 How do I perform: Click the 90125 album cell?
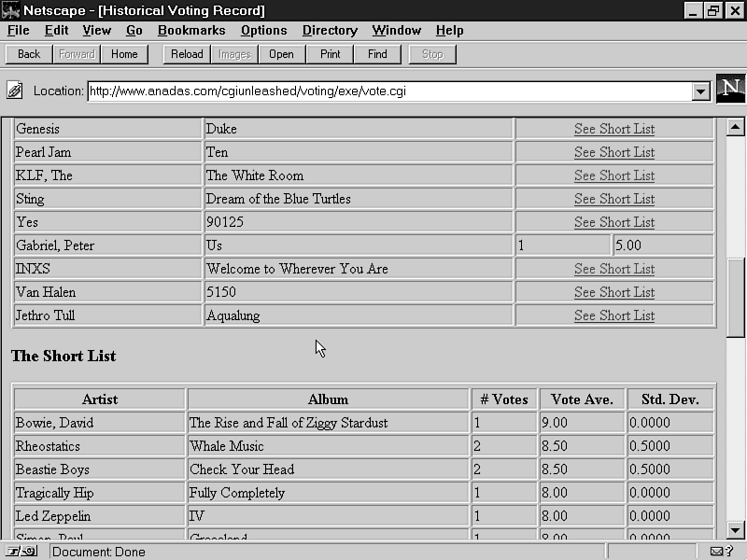pos(359,222)
